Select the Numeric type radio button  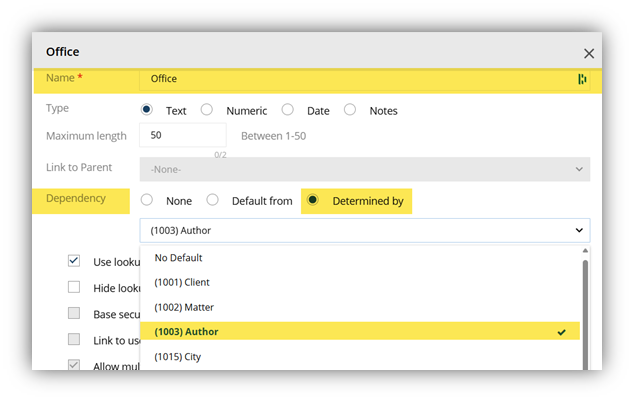pos(207,110)
